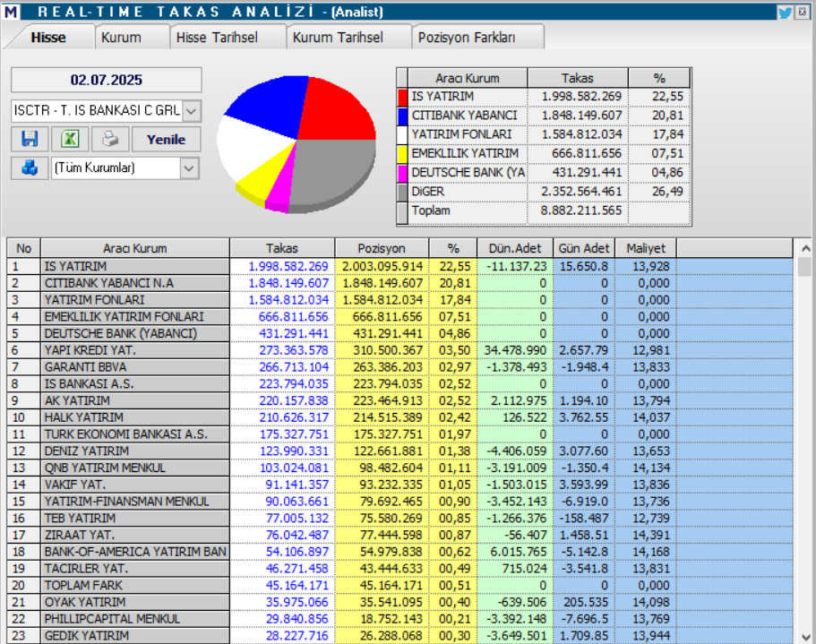Click the gray swatch for DiGER

pos(402,192)
